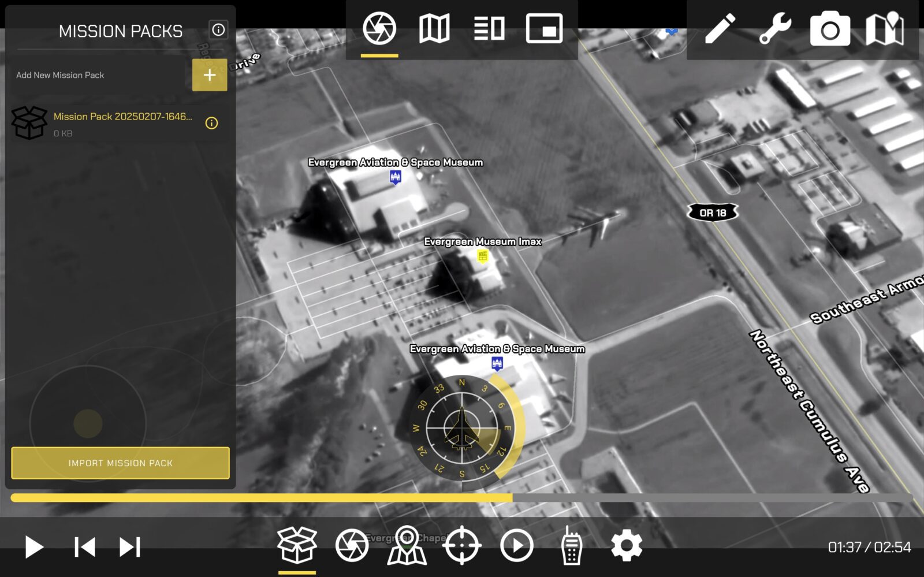Click the Northeast Cumulus Ave street label

pos(808,411)
